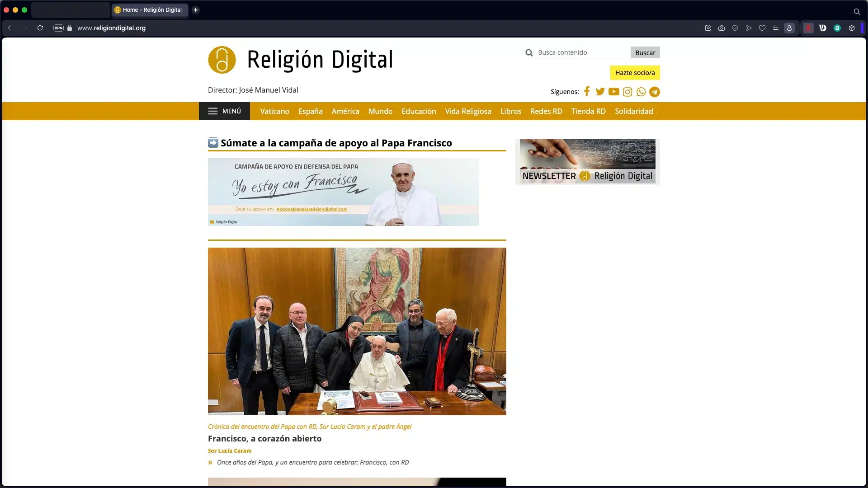The image size is (868, 488).
Task: Open Religión Digital's Facebook page icon
Action: coord(586,92)
